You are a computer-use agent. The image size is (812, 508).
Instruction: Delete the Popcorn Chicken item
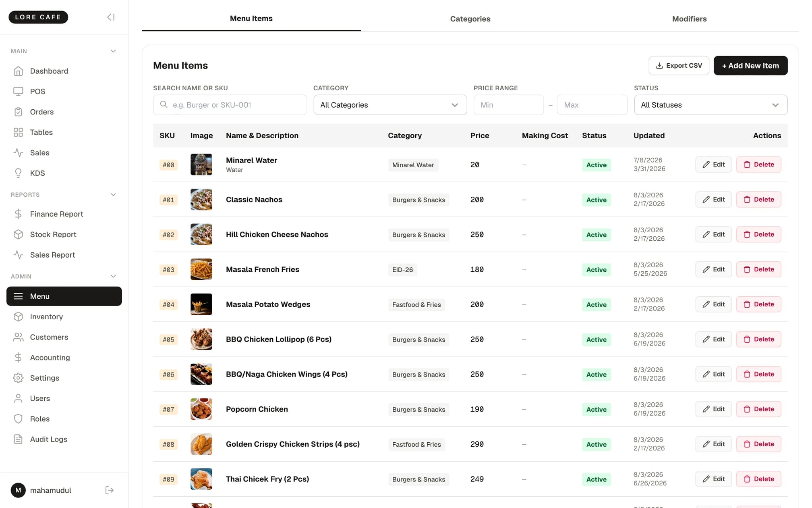[758, 409]
